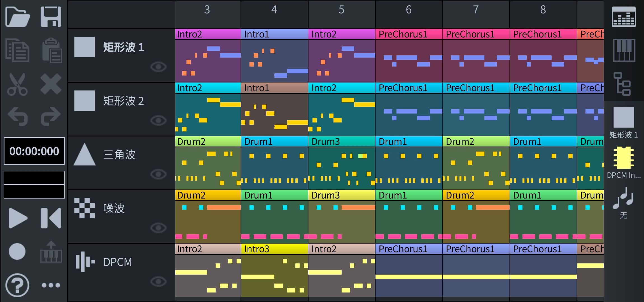Switch to piano roll view icon

click(x=624, y=50)
